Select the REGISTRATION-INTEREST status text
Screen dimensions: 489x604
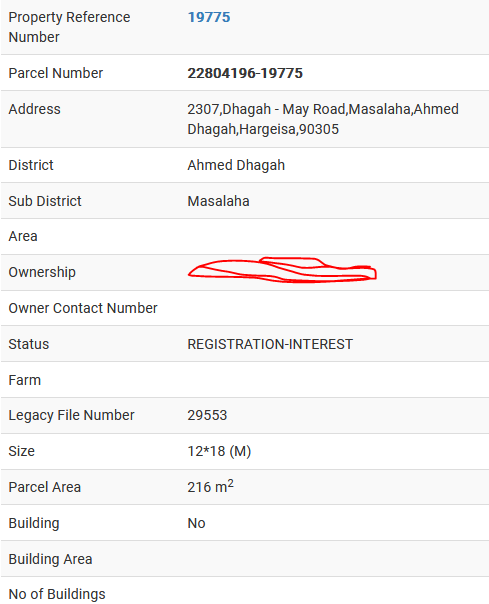coord(270,344)
